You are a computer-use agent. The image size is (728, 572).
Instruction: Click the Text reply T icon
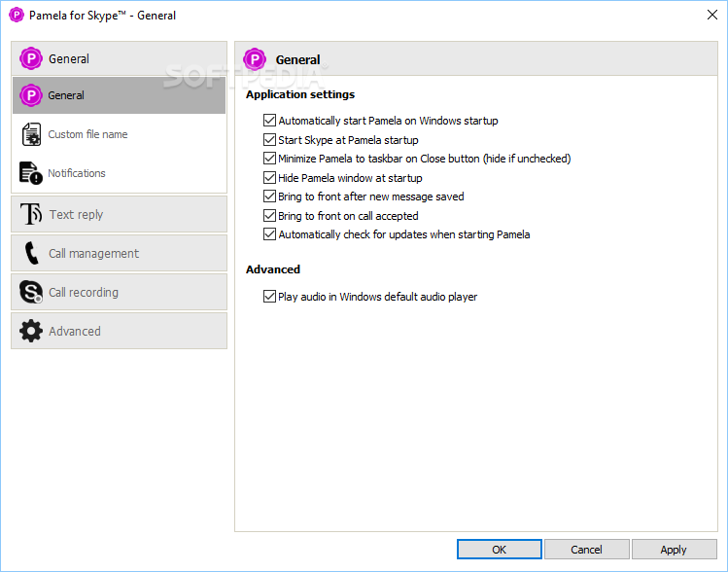pyautogui.click(x=31, y=214)
